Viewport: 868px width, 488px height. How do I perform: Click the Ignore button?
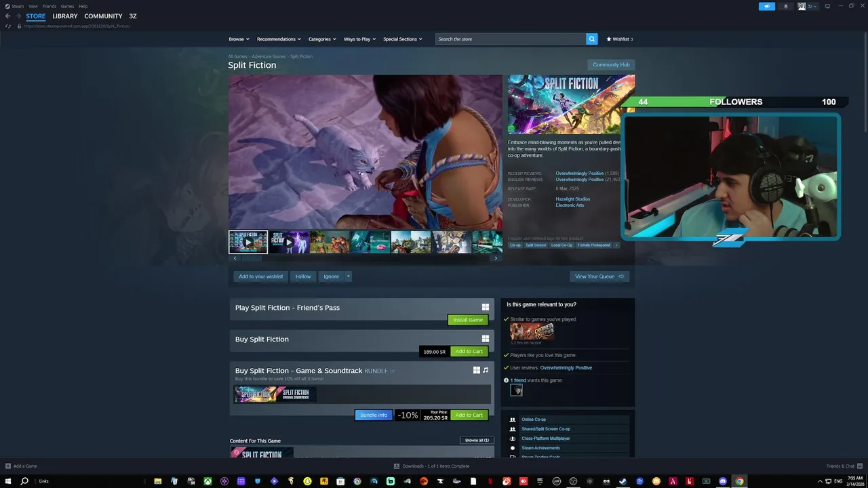331,276
